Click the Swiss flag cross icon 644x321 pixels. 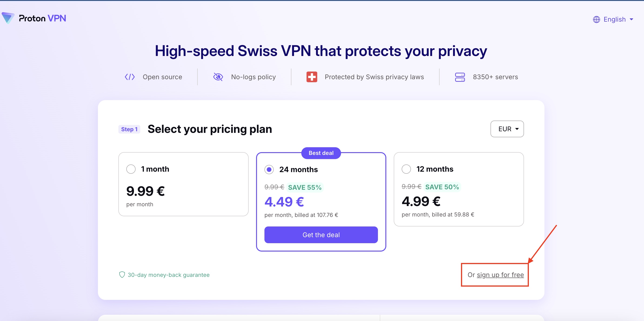pos(312,77)
